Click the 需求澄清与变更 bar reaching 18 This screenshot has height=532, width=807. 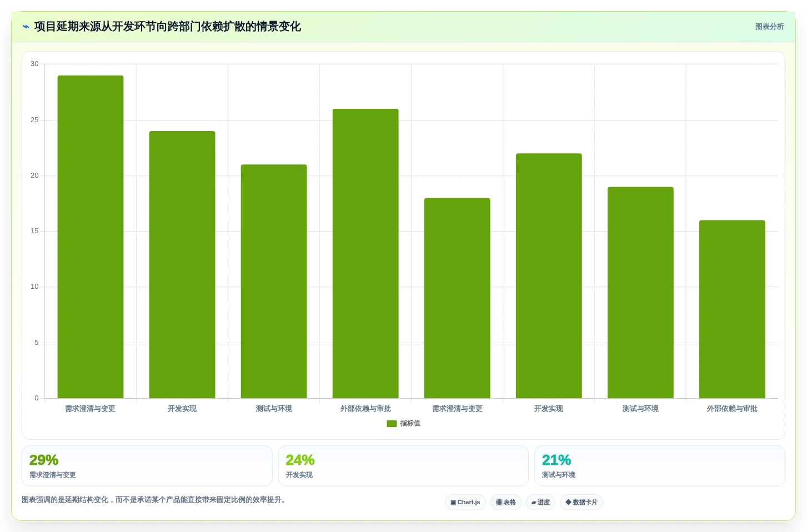457,298
